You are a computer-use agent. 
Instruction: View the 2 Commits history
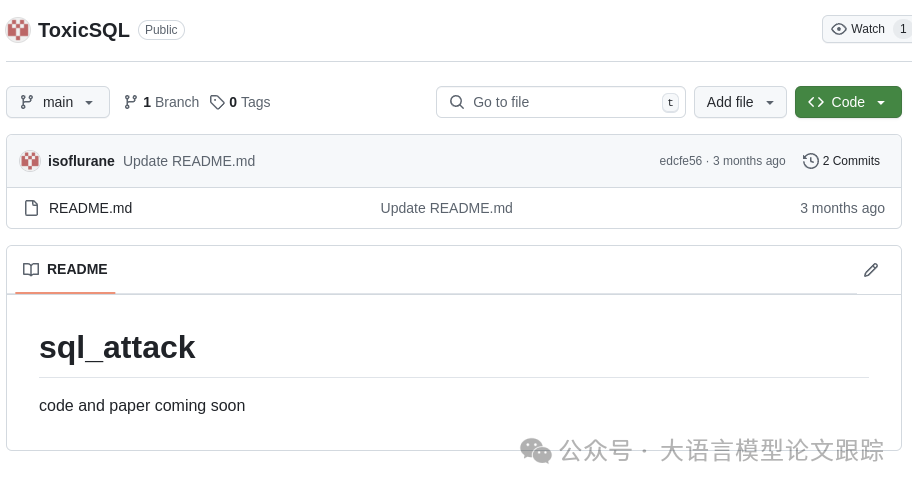click(x=851, y=161)
